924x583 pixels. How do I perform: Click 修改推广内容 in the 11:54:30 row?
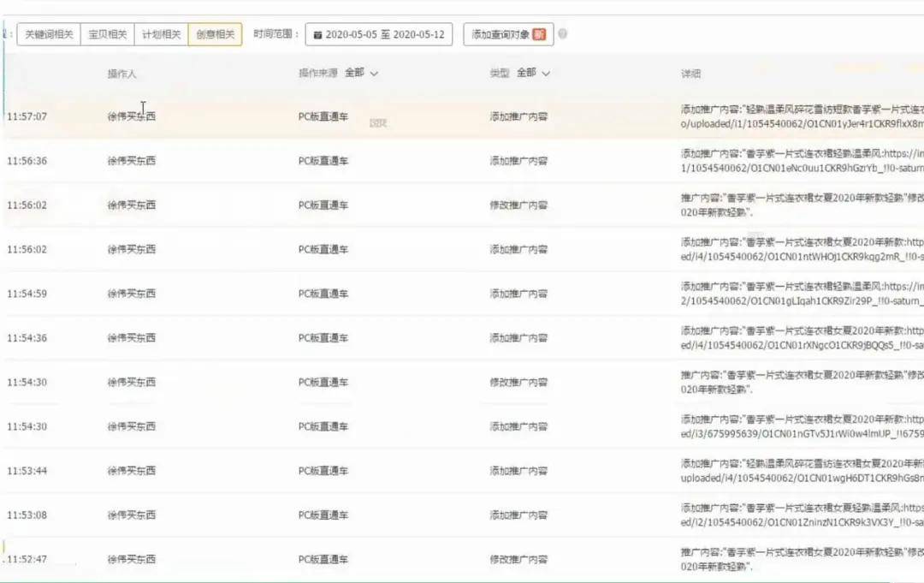(518, 383)
